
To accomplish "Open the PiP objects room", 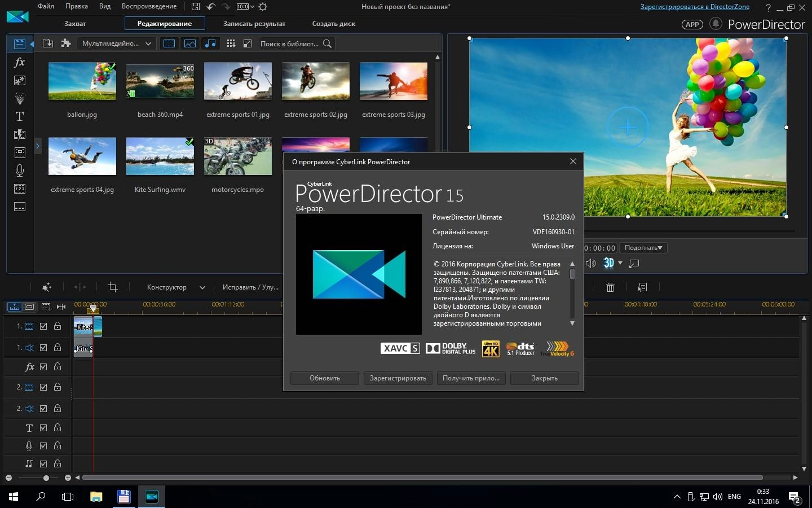I will tap(20, 80).
